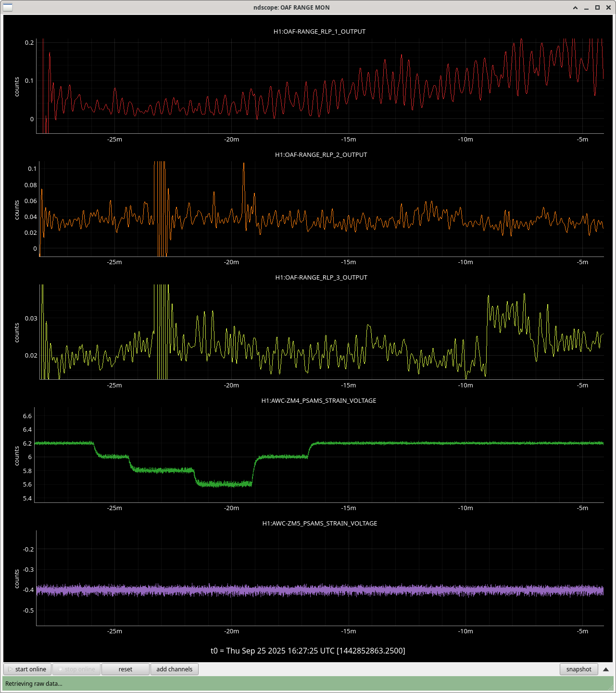Shade the window using the up-caret icon
The image size is (616, 693).
(x=576, y=7)
